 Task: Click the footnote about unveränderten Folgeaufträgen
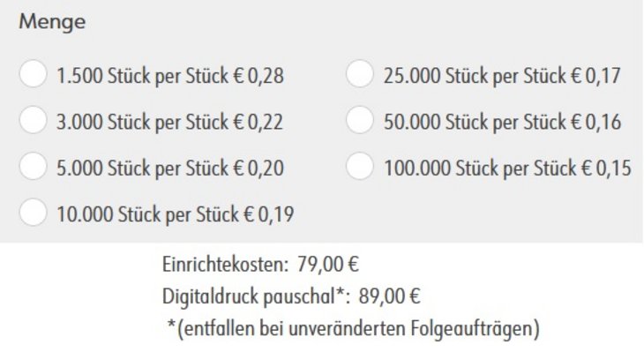click(353, 328)
